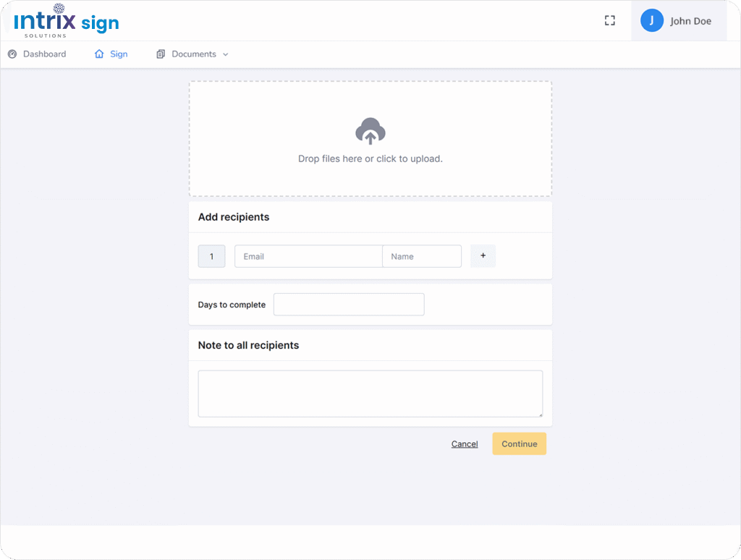The height and width of the screenshot is (560, 741).
Task: Open the Dashboard menu item
Action: point(44,54)
